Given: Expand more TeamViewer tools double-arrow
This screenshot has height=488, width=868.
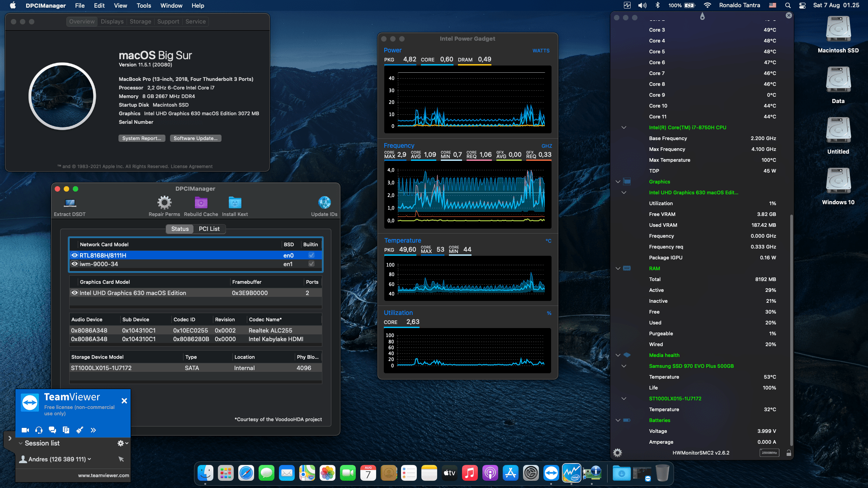Looking at the screenshot, I should pyautogui.click(x=93, y=430).
